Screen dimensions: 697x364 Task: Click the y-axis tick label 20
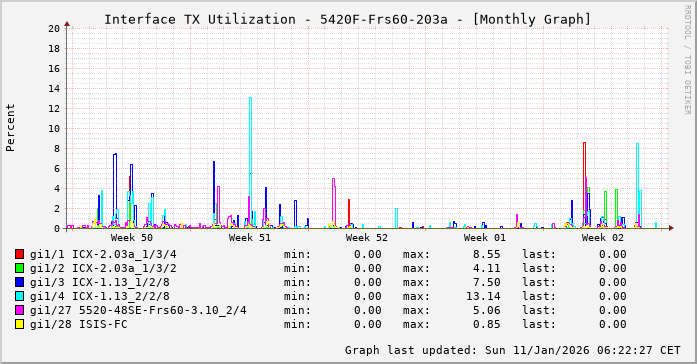(54, 28)
